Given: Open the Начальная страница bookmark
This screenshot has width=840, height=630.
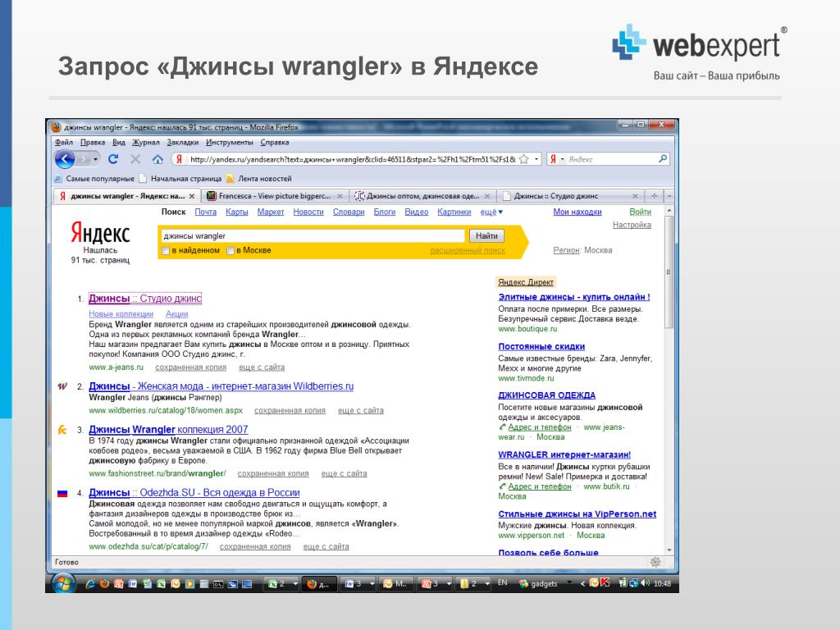Looking at the screenshot, I should pyautogui.click(x=180, y=179).
